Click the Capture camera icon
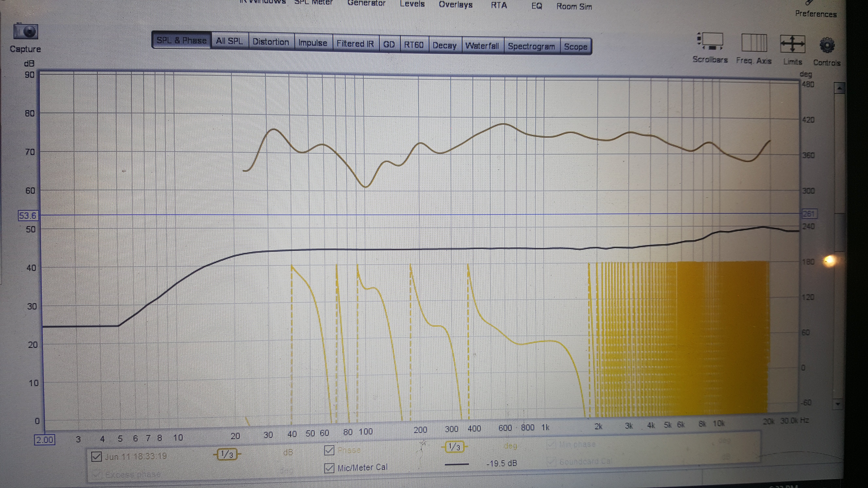This screenshot has height=488, width=868. [26, 31]
